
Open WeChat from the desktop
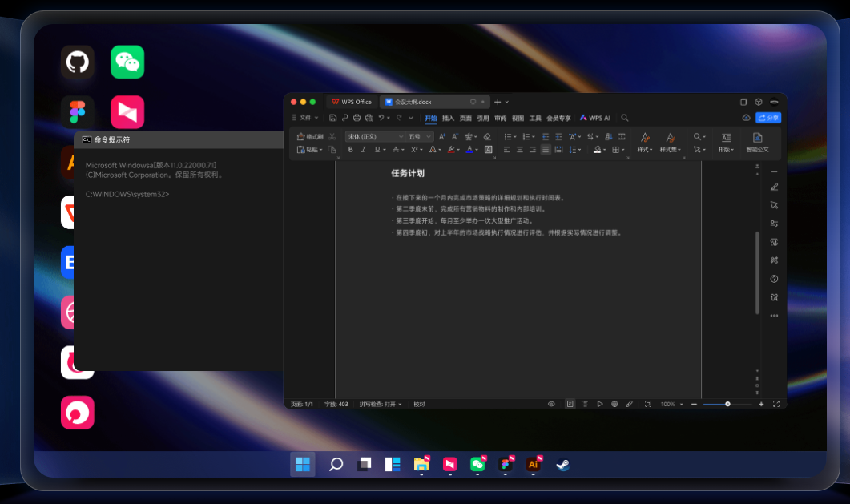coord(127,62)
